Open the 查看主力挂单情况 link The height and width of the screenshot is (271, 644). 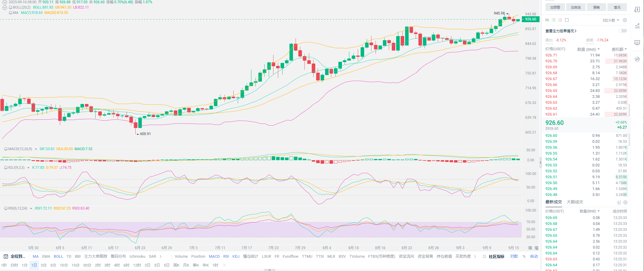(x=561, y=31)
